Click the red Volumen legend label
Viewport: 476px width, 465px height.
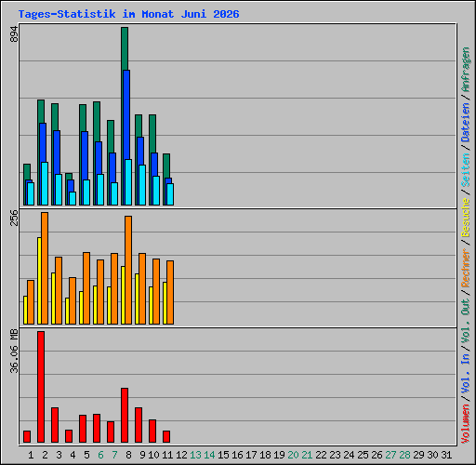pyautogui.click(x=466, y=424)
